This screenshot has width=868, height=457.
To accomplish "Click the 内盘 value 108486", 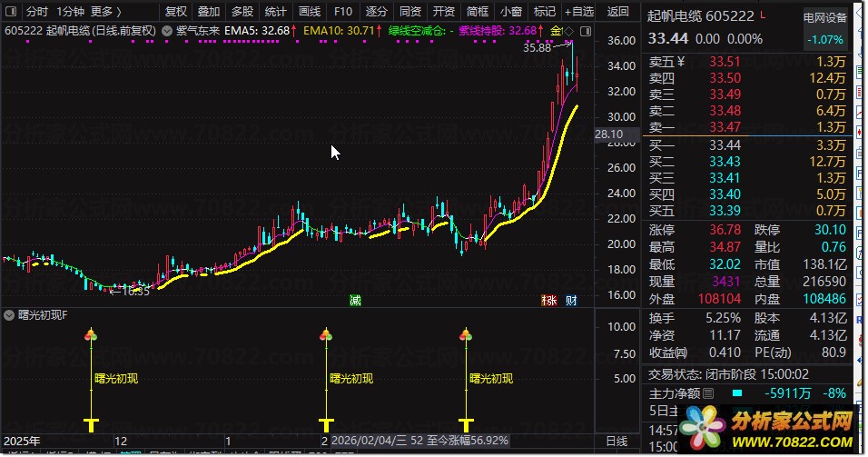I will (824, 299).
